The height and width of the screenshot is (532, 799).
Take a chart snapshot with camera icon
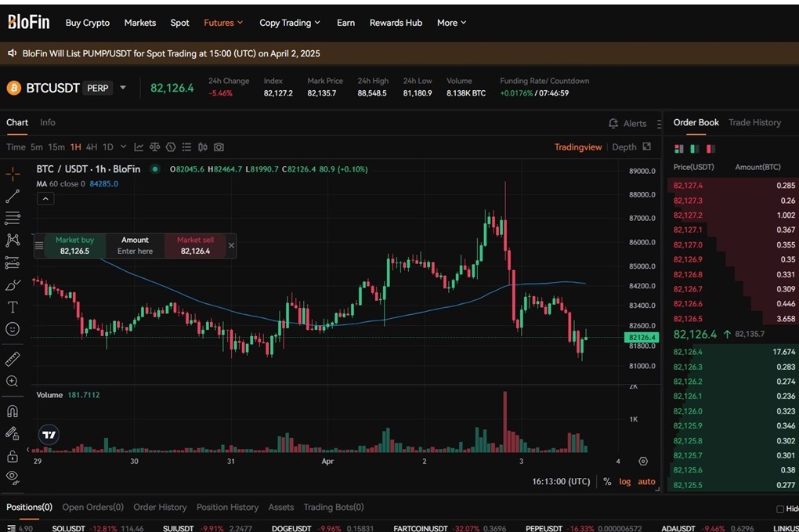pyautogui.click(x=219, y=147)
